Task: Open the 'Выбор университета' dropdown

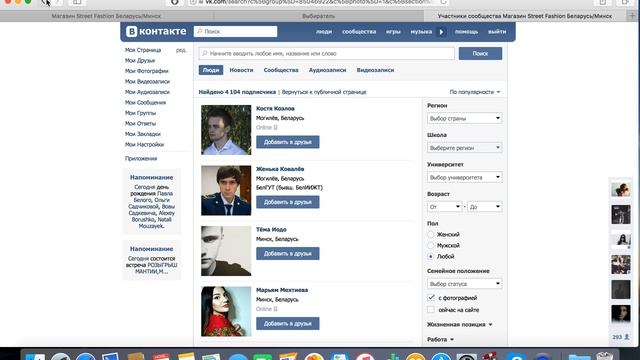Action: [464, 177]
